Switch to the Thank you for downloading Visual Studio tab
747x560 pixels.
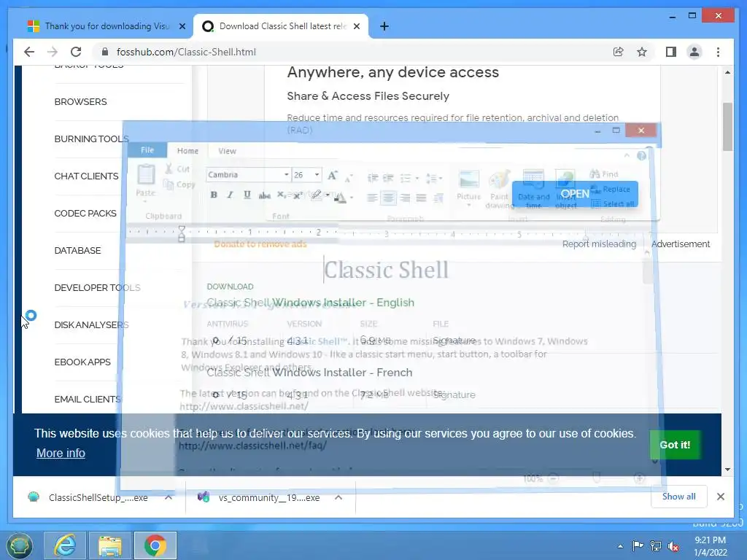pyautogui.click(x=107, y=26)
